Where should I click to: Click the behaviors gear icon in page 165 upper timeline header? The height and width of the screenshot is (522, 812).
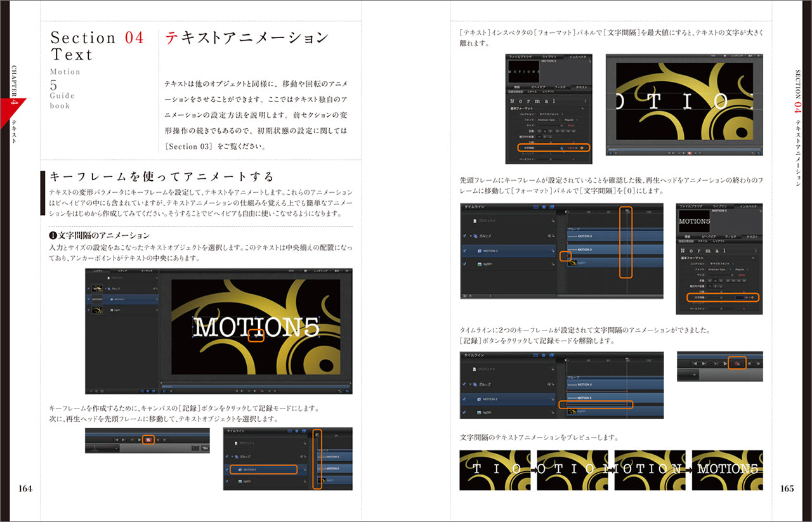544,207
